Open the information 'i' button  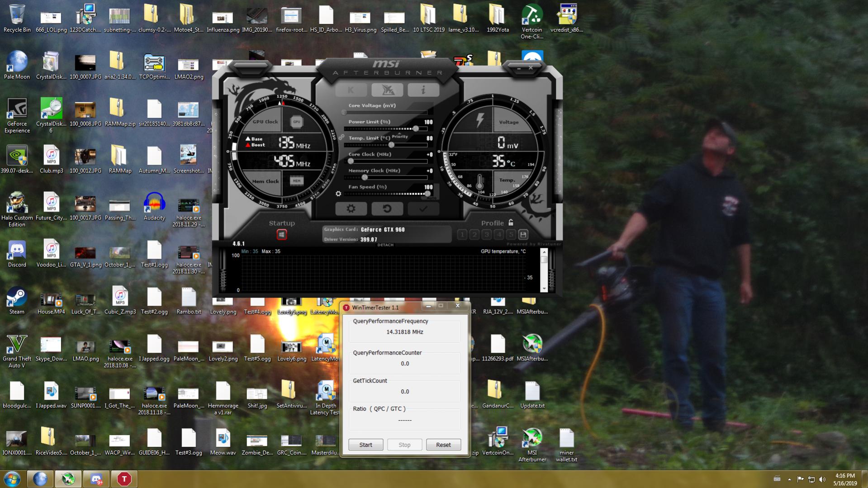pos(423,90)
